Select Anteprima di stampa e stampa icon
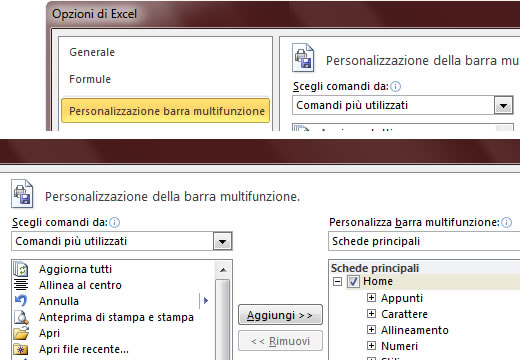This screenshot has width=520, height=360. tap(21, 317)
